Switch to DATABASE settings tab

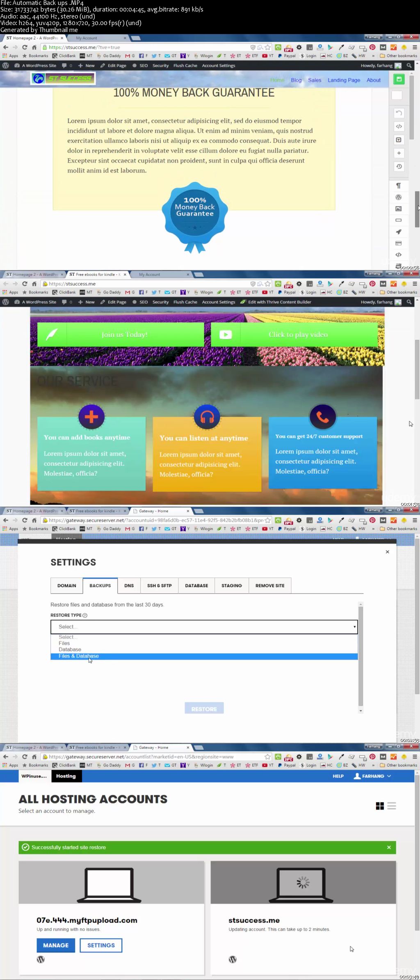click(196, 586)
